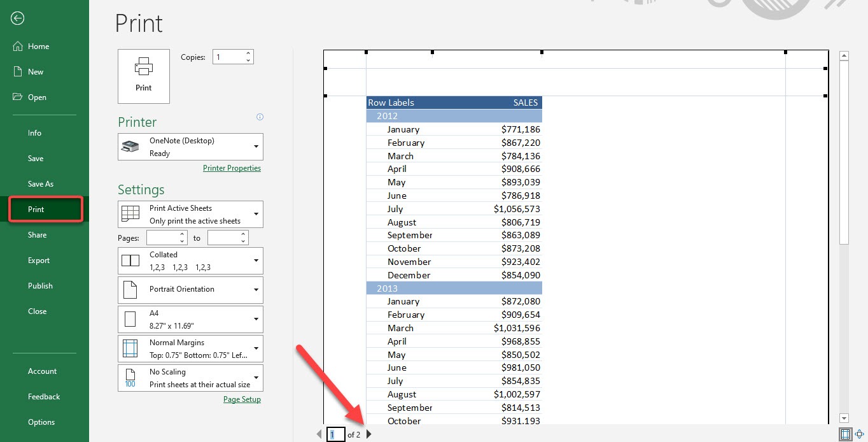Click the back arrow circle icon
The height and width of the screenshot is (442, 868).
coord(18,18)
